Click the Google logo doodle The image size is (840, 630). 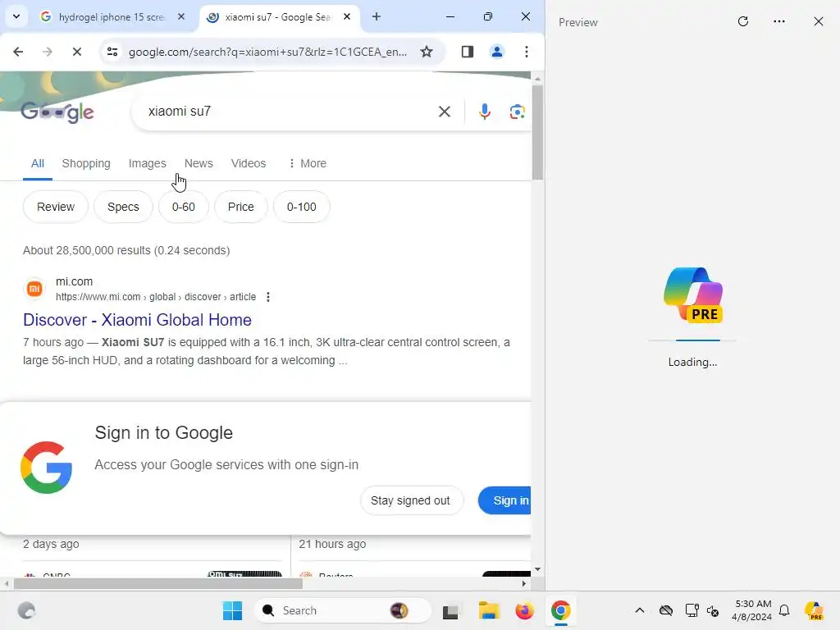coord(57,112)
